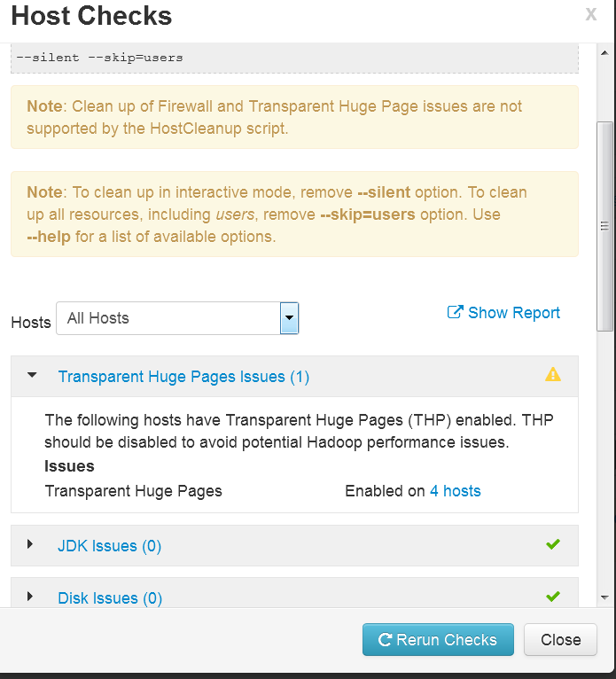The image size is (616, 679).
Task: Expand the Disk Issues triangle
Action: 30,597
